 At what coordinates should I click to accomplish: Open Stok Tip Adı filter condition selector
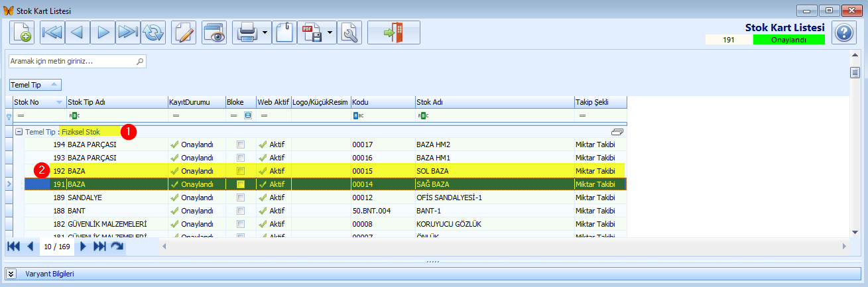(74, 116)
